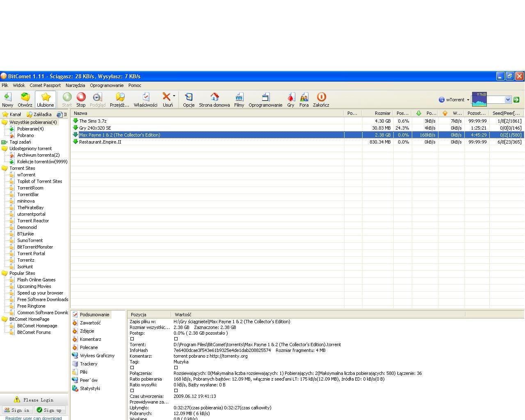
Task: Select Tagi zadań in sidebar
Action: pos(20,142)
